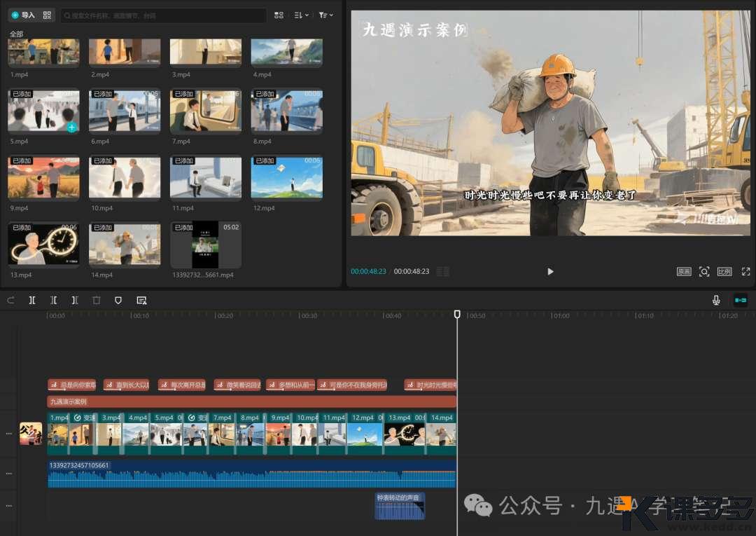Screen dimensions: 756x536
Task: Start voice recording with the microphone icon
Action: point(716,300)
